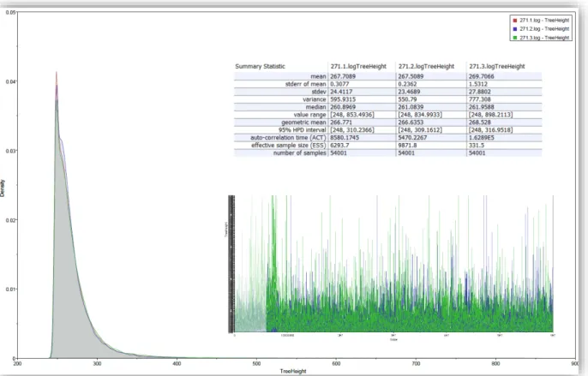The image size is (588, 376).
Task: Click the stdev value 23.4689
Action: pyautogui.click(x=409, y=92)
